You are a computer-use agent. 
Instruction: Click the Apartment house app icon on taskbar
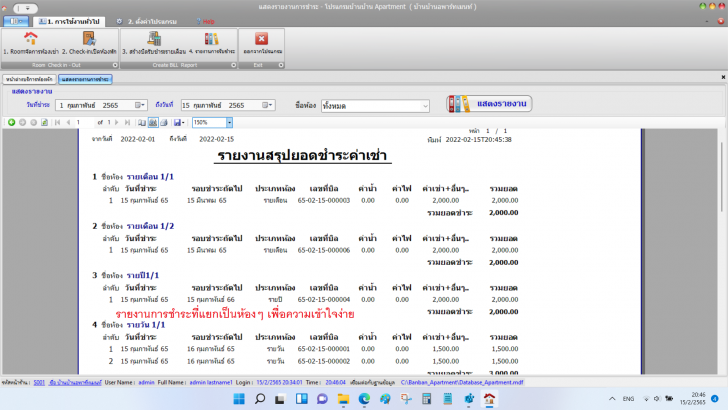tap(489, 399)
